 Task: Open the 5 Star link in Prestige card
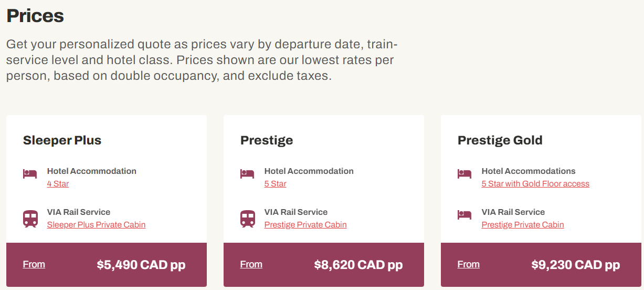275,184
